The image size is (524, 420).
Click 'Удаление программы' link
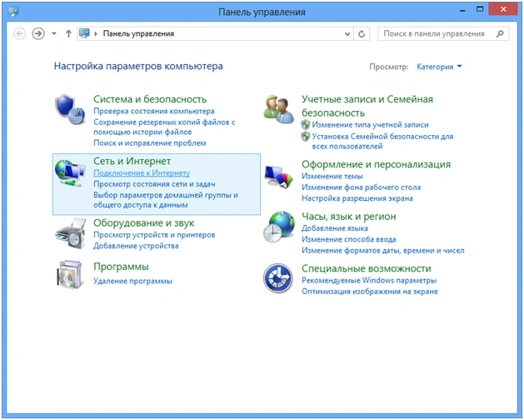tap(132, 281)
